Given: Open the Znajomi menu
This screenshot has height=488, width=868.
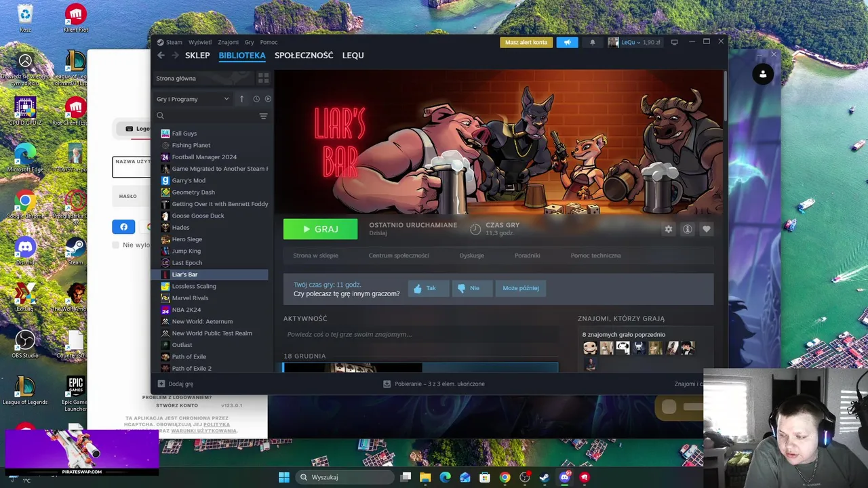Looking at the screenshot, I should tap(228, 42).
